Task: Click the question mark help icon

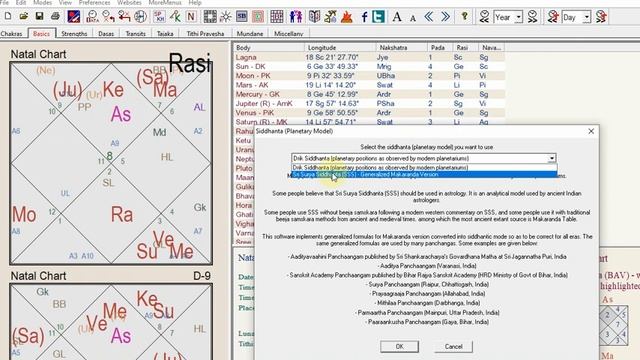Action: [464, 16]
